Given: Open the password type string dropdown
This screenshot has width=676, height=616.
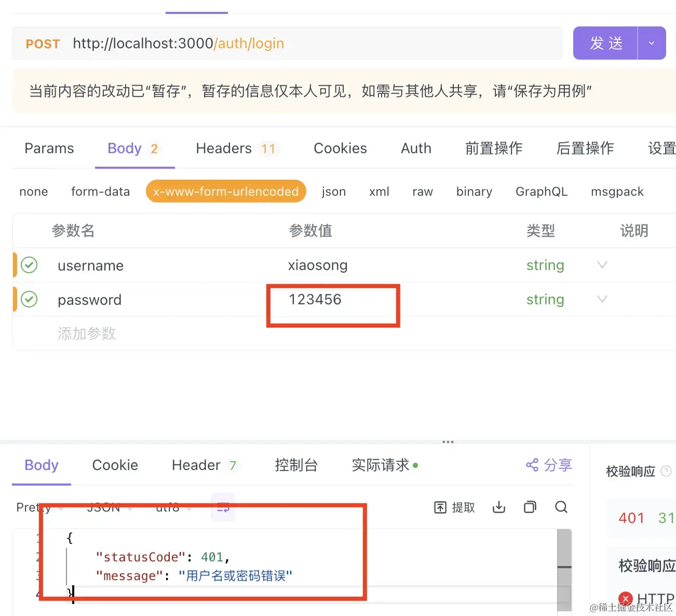Looking at the screenshot, I should click(545, 300).
